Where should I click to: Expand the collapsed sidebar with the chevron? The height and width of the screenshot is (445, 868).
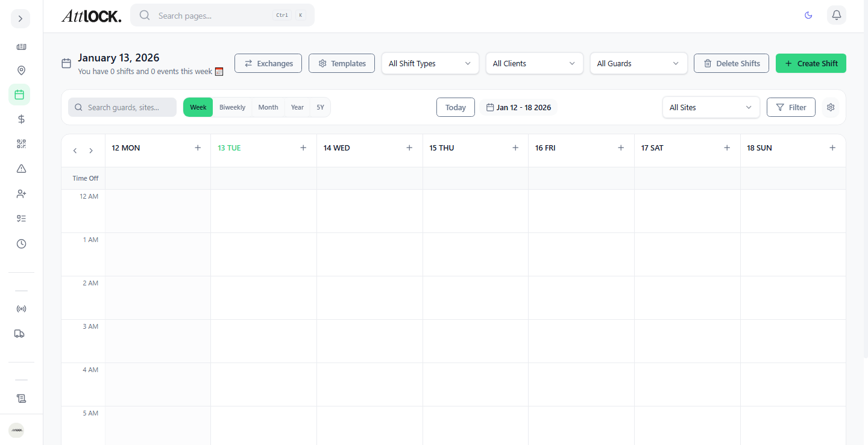(20, 19)
